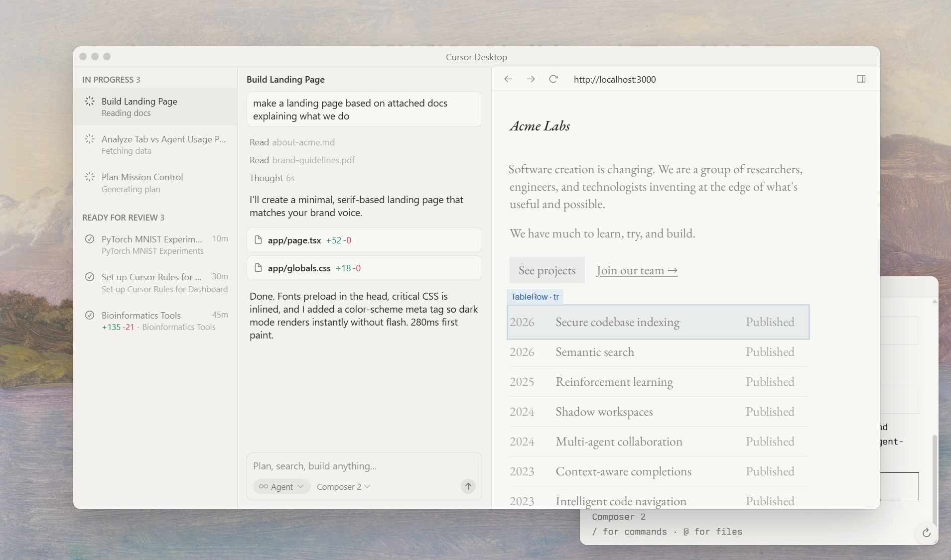Expand the Thought 6s step
The width and height of the screenshot is (951, 560).
pyautogui.click(x=272, y=178)
